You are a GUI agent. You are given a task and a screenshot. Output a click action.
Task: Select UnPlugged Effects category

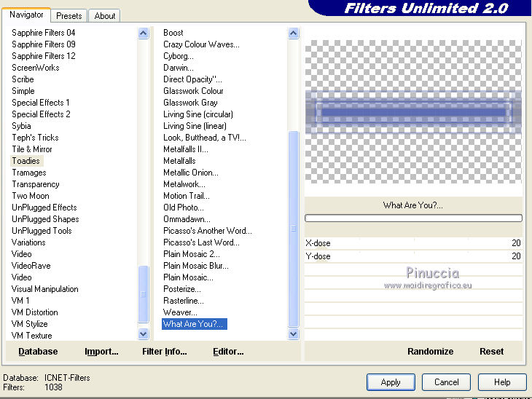click(44, 208)
